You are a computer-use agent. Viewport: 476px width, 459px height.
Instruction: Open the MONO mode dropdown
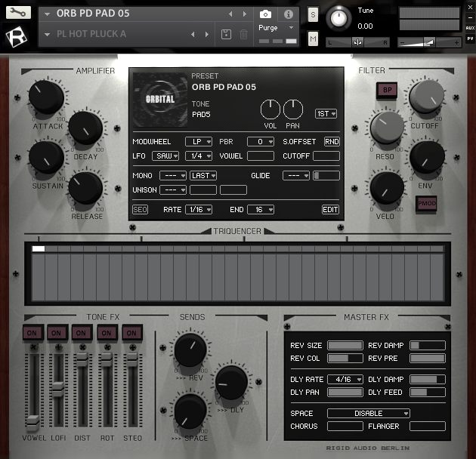pyautogui.click(x=173, y=176)
